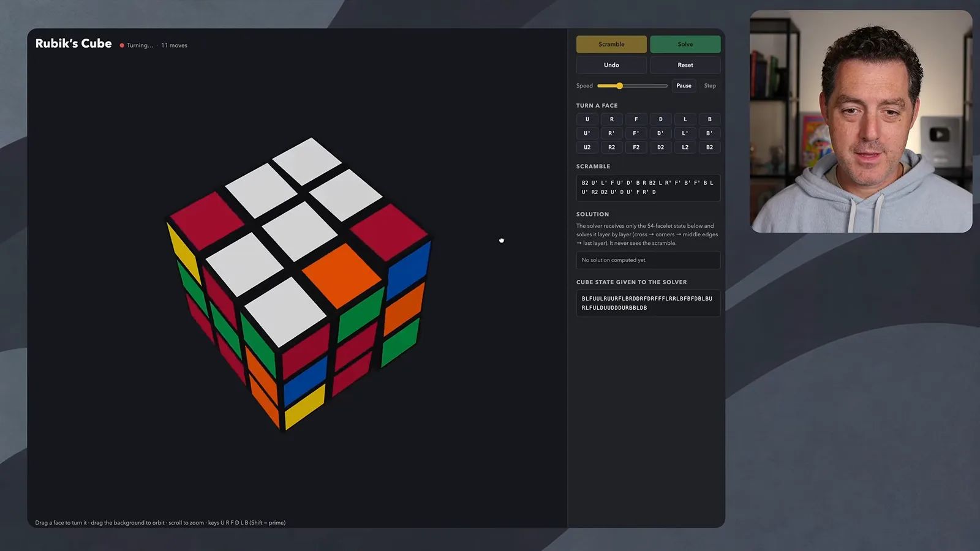Viewport: 980px width, 551px height.
Task: Apply the D2 double turn
Action: coord(660,147)
